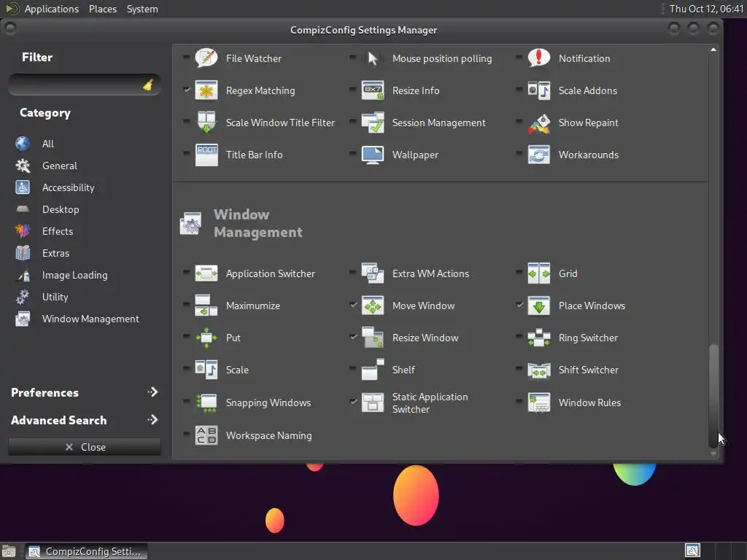
Task: Open the Applications menu
Action: point(52,9)
